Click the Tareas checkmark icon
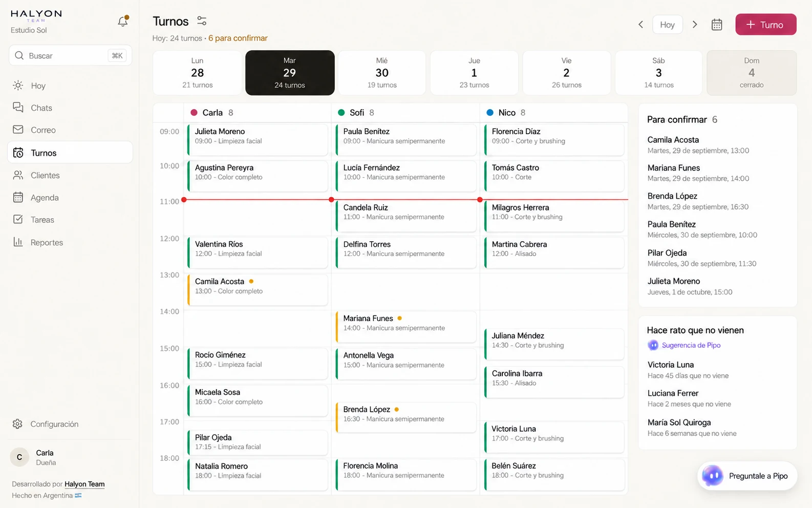 click(x=18, y=219)
